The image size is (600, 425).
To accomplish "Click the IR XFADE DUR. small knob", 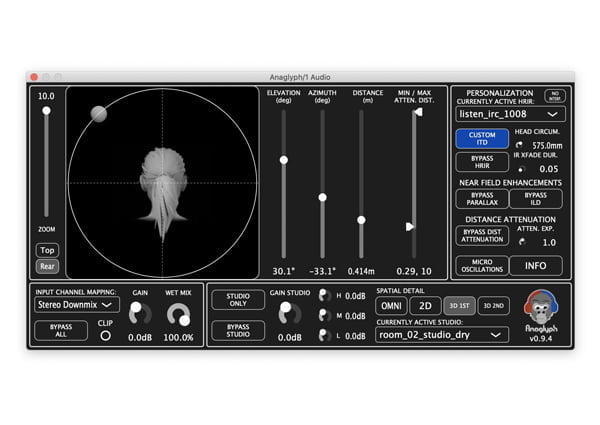I will click(x=521, y=169).
